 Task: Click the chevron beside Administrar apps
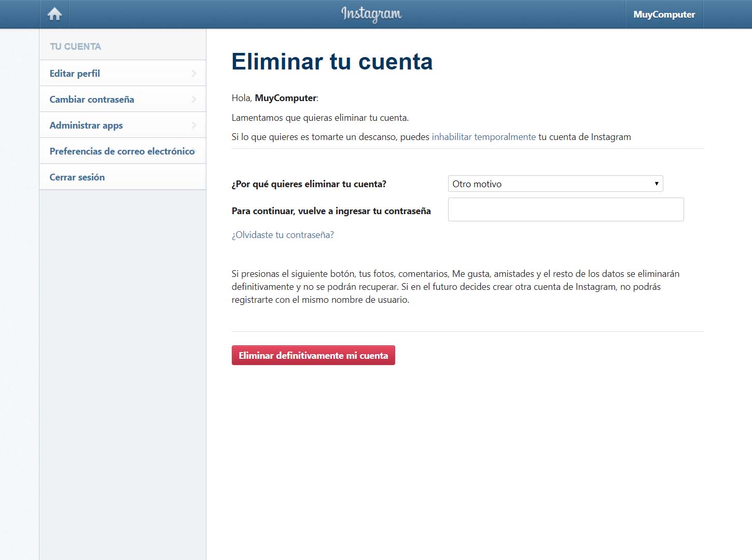tap(194, 125)
